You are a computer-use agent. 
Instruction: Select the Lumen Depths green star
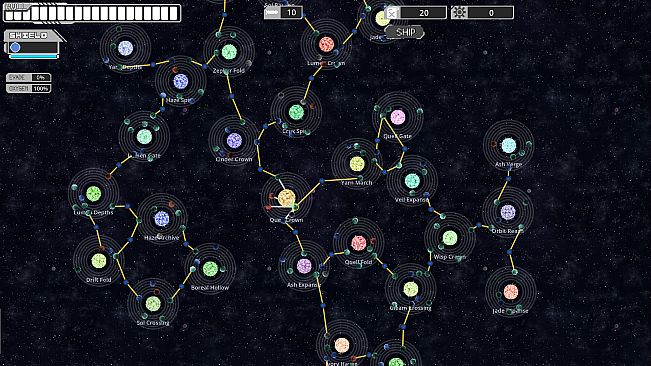pos(93,193)
